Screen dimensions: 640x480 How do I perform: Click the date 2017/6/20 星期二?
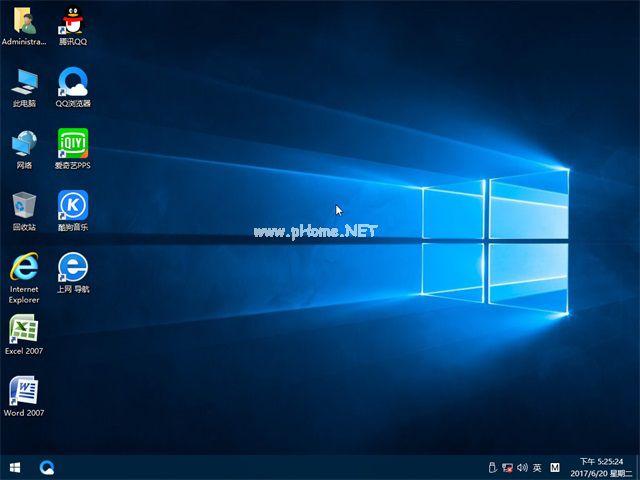pyautogui.click(x=601, y=473)
